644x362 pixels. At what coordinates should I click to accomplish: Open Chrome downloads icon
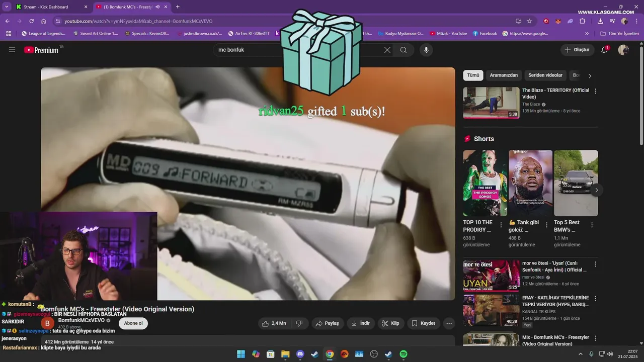[x=600, y=21]
